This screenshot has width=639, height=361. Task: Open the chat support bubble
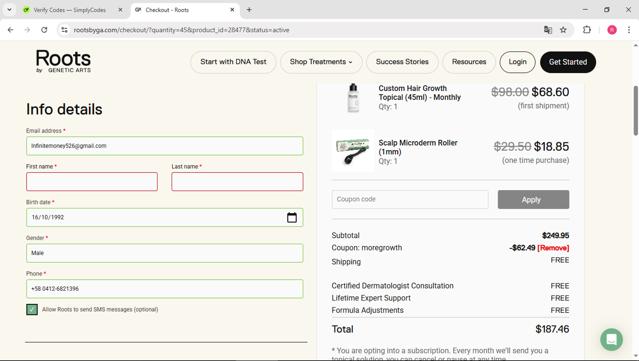[x=611, y=339]
